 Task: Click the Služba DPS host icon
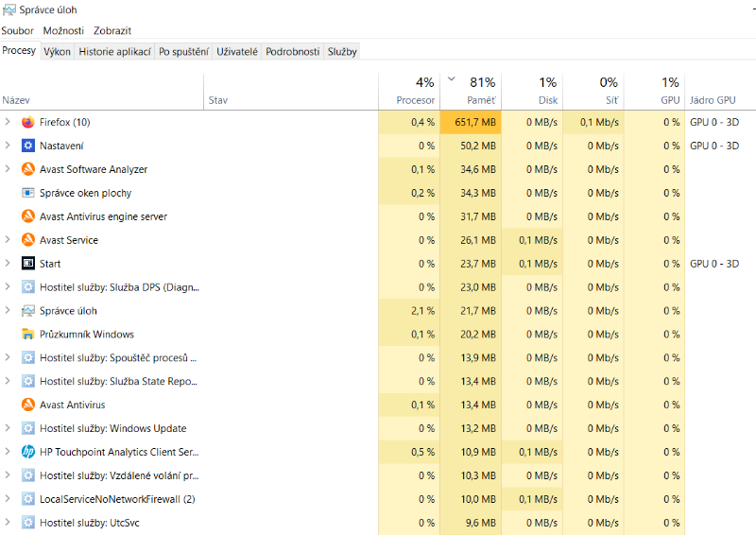point(28,287)
